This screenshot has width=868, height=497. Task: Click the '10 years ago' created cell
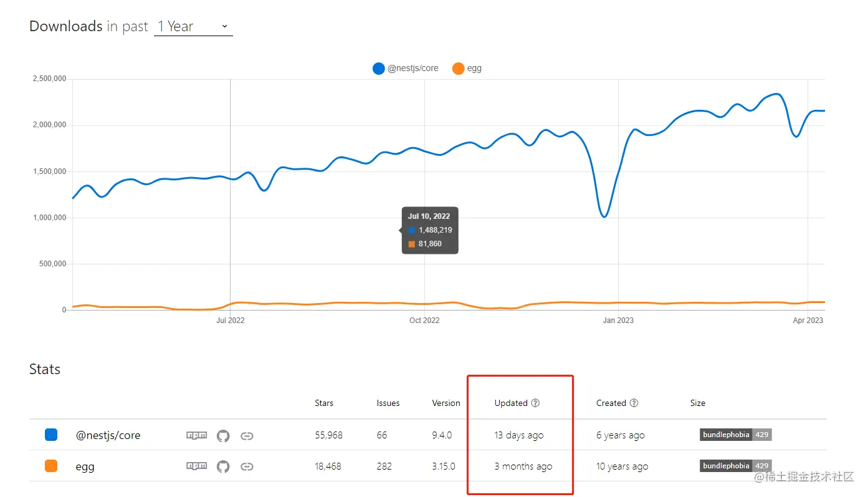tap(622, 466)
